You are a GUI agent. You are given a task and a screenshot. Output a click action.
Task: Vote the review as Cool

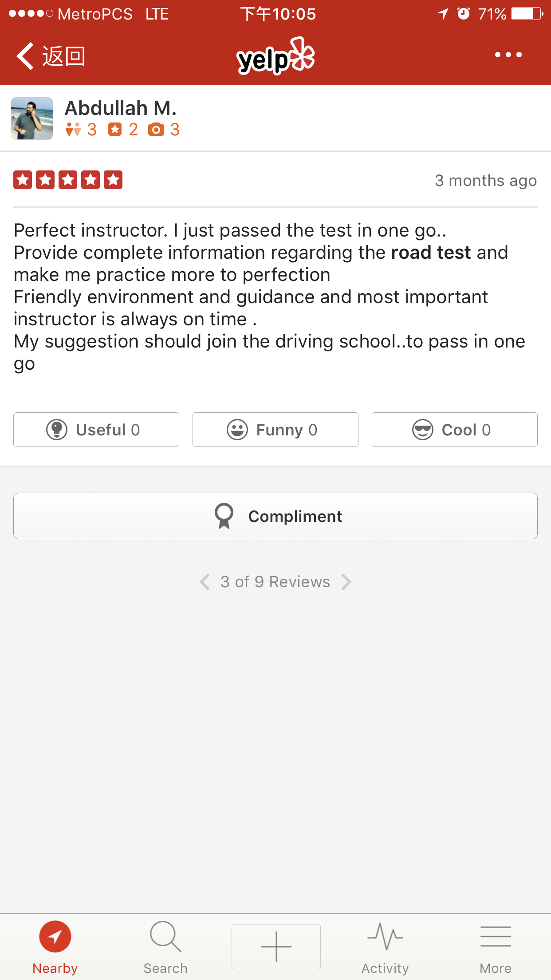(454, 430)
